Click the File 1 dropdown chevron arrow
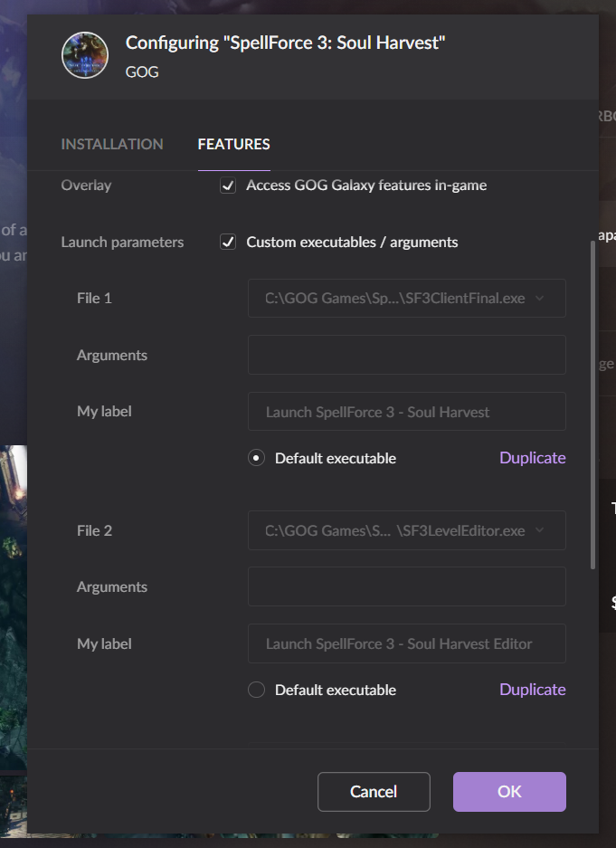 pos(539,298)
